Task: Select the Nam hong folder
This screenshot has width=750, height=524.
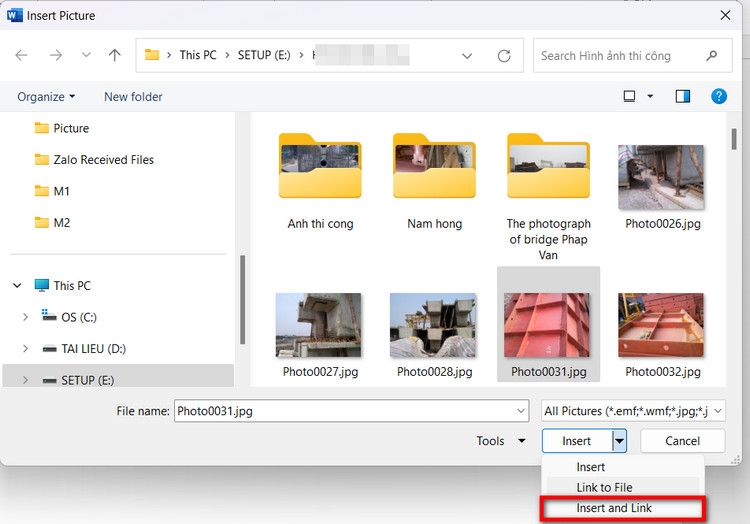Action: coord(434,182)
